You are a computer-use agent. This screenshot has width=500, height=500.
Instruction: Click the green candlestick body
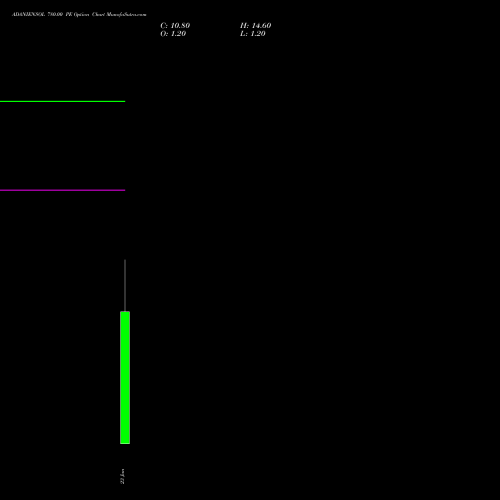coord(125,378)
